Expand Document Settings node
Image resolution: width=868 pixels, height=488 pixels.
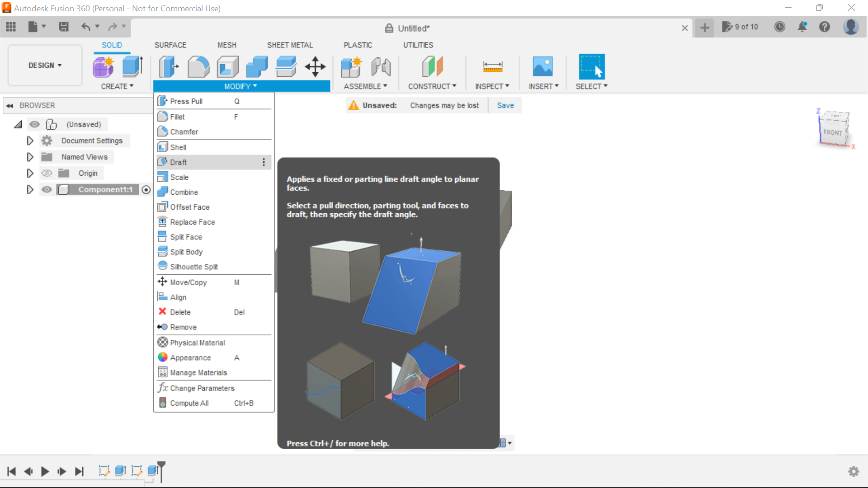coord(30,141)
